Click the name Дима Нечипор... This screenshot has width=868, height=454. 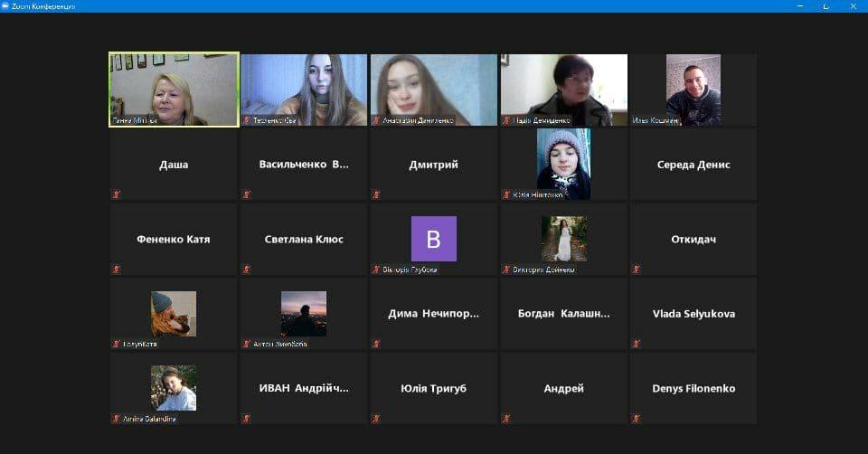pyautogui.click(x=433, y=314)
